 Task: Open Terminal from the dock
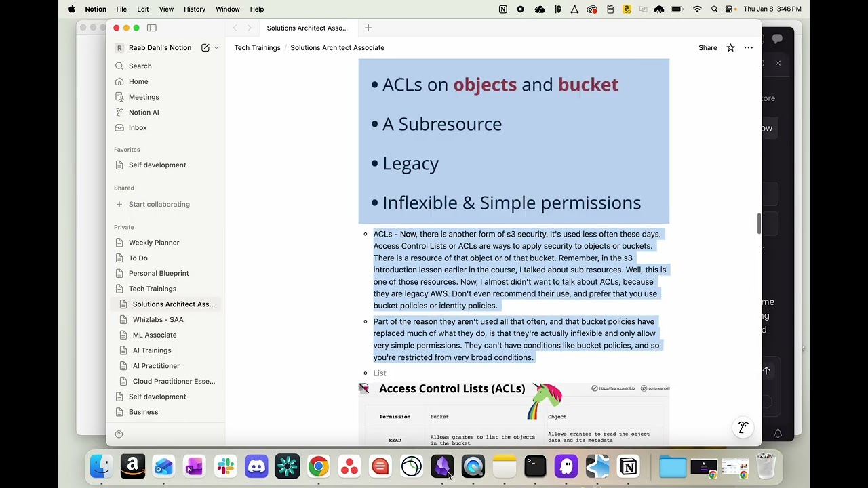535,466
